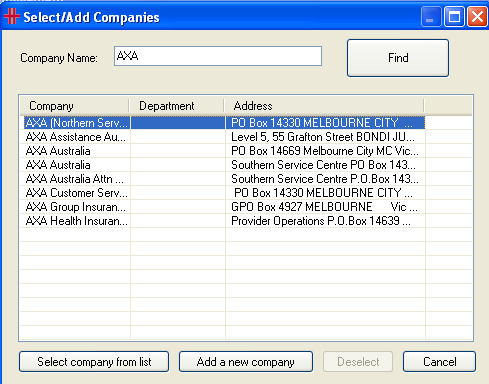The width and height of the screenshot is (489, 384).
Task: Cancel the Select/Add Companies dialog
Action: (439, 362)
